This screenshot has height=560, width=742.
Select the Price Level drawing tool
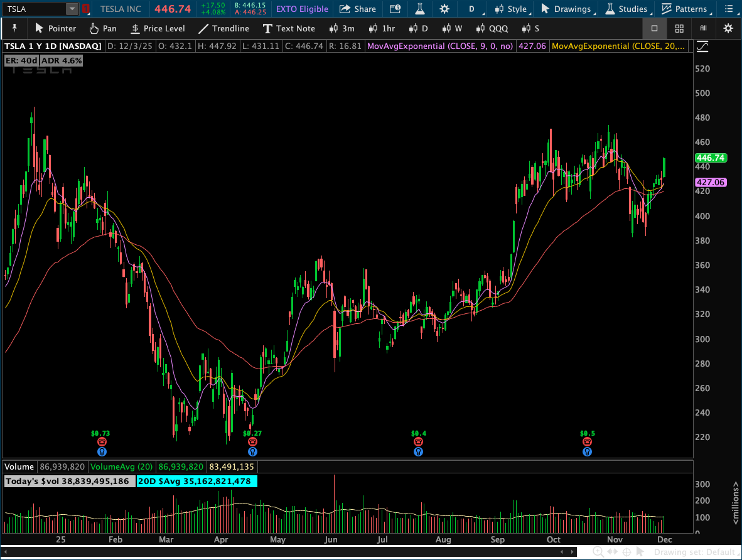tap(158, 28)
